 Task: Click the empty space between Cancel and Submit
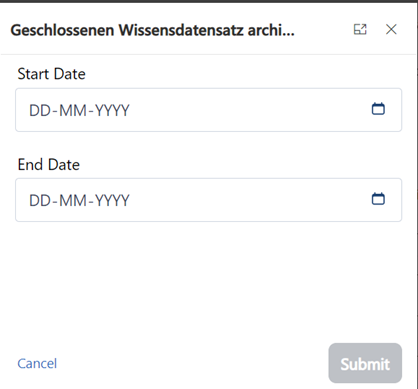(193, 363)
